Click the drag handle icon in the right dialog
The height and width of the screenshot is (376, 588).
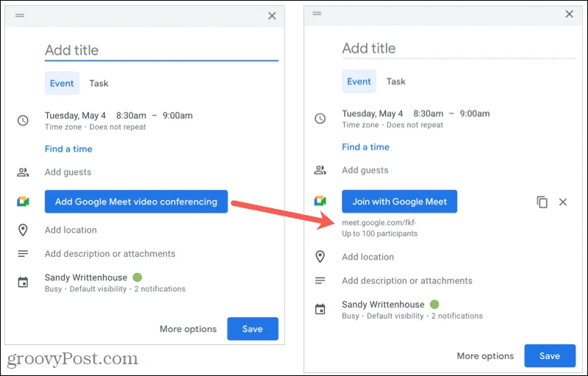click(x=317, y=13)
